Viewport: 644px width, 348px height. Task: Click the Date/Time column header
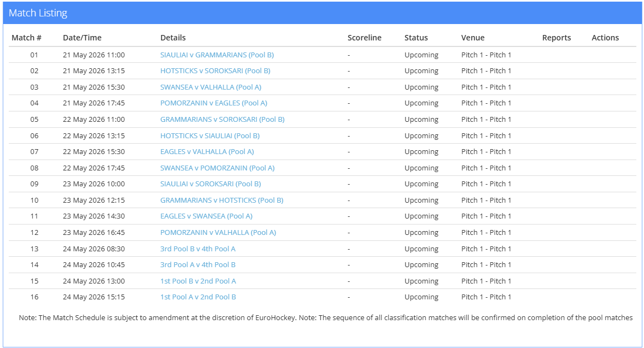click(82, 38)
